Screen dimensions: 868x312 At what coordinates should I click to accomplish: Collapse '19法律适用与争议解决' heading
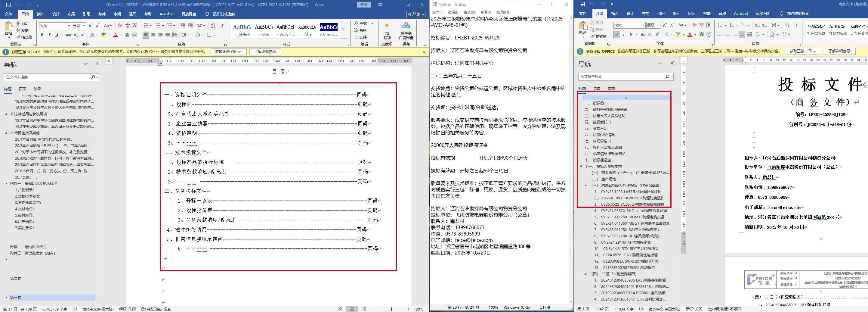6,114
